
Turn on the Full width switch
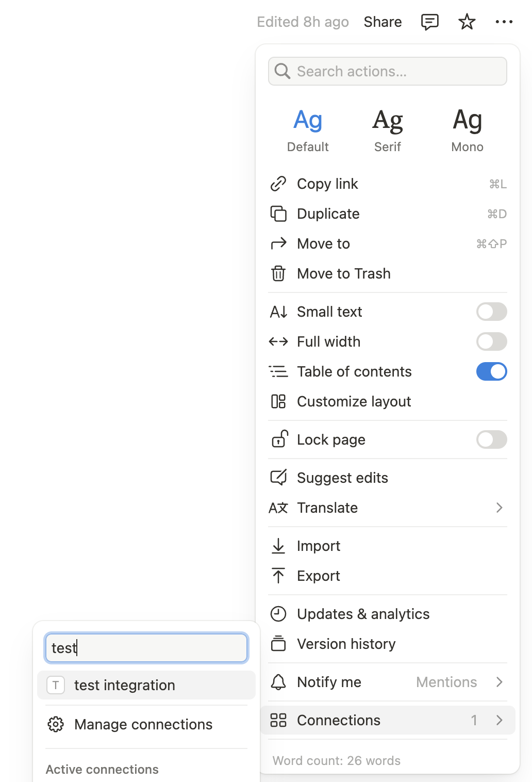click(x=492, y=341)
